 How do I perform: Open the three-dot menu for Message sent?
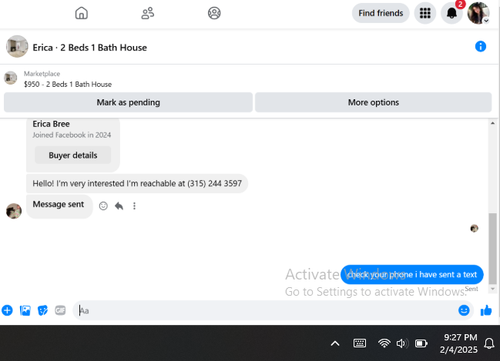(x=134, y=206)
